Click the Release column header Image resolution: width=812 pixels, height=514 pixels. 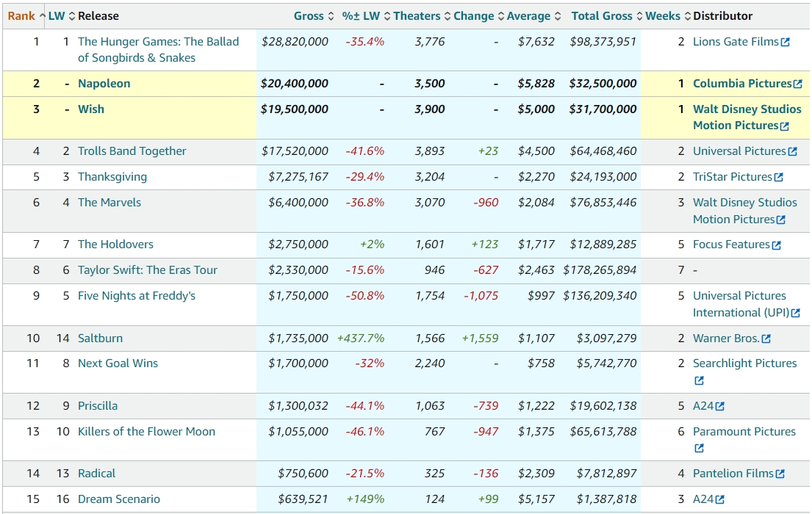tap(98, 16)
